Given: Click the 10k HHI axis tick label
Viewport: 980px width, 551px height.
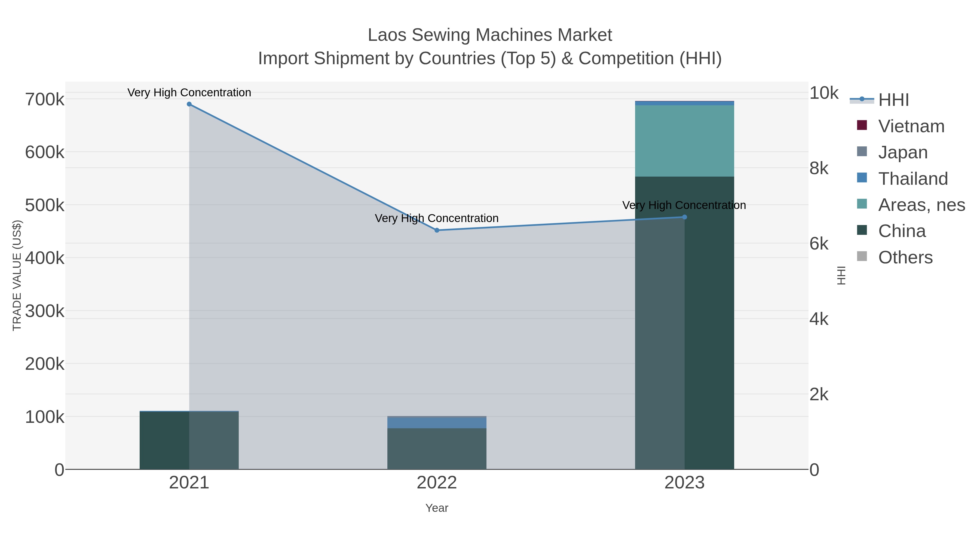Looking at the screenshot, I should pyautogui.click(x=824, y=93).
